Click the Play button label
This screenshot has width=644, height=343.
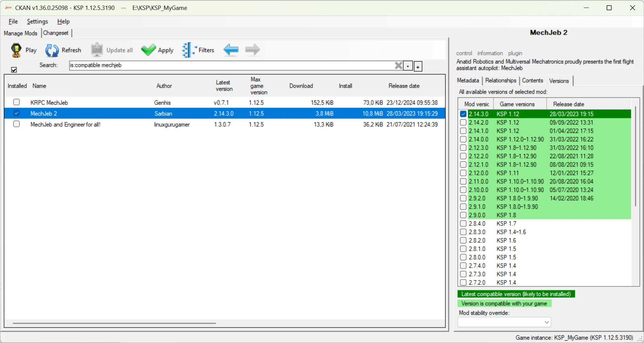pyautogui.click(x=31, y=50)
